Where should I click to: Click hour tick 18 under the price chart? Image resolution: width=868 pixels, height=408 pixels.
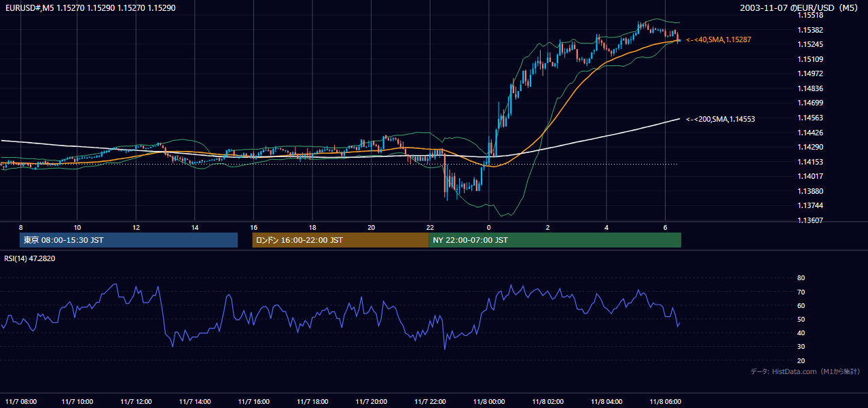point(312,227)
